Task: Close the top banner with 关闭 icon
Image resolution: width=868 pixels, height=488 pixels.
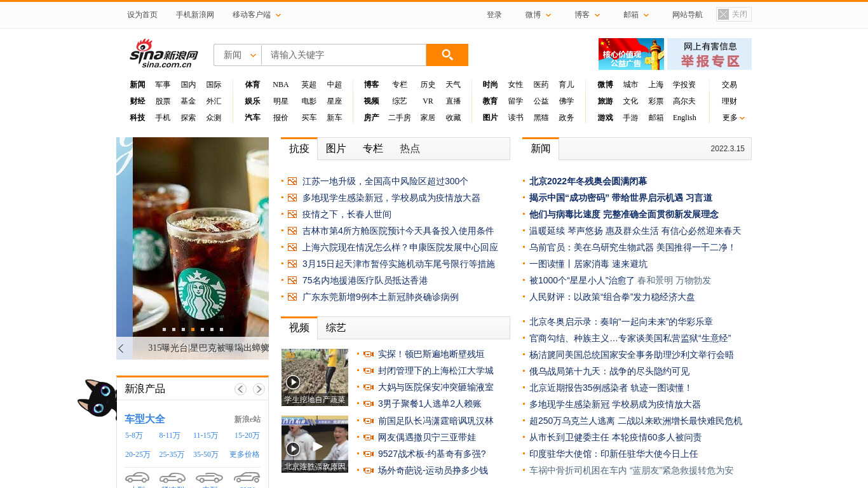Action: point(733,14)
